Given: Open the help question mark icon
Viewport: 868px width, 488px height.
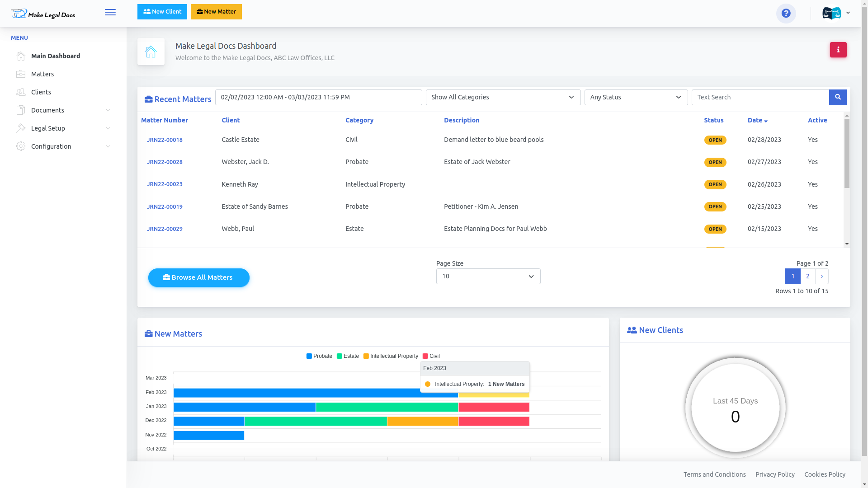Looking at the screenshot, I should click(786, 13).
